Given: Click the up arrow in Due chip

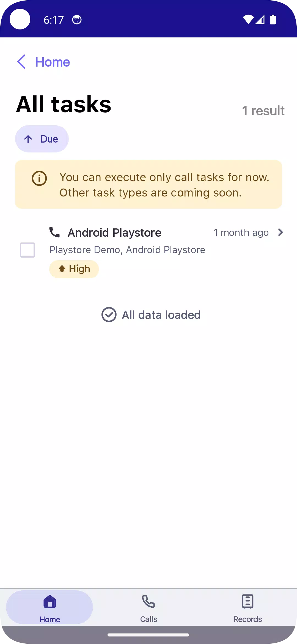Looking at the screenshot, I should [28, 139].
